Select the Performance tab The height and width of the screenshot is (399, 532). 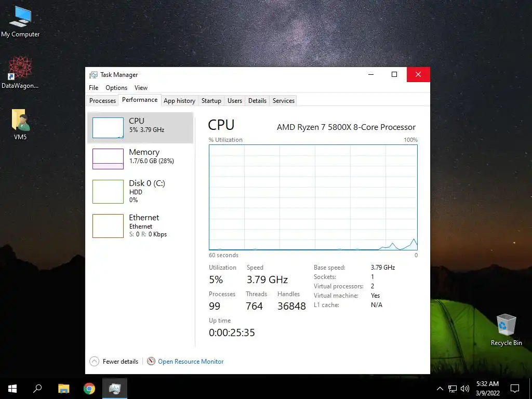tap(140, 100)
